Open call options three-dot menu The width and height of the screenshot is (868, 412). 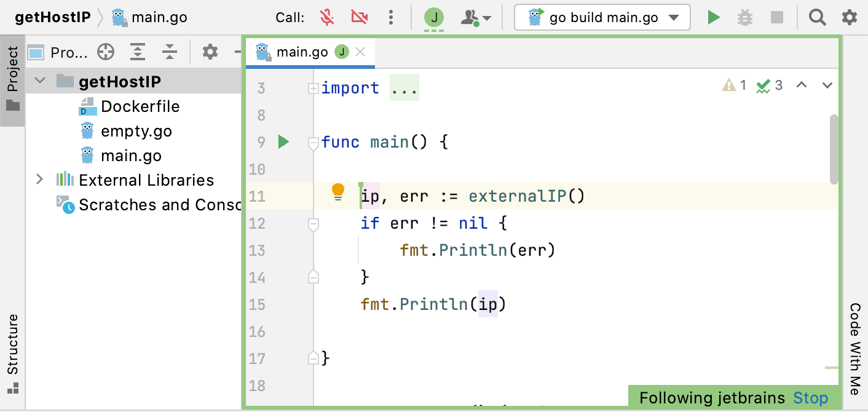391,18
